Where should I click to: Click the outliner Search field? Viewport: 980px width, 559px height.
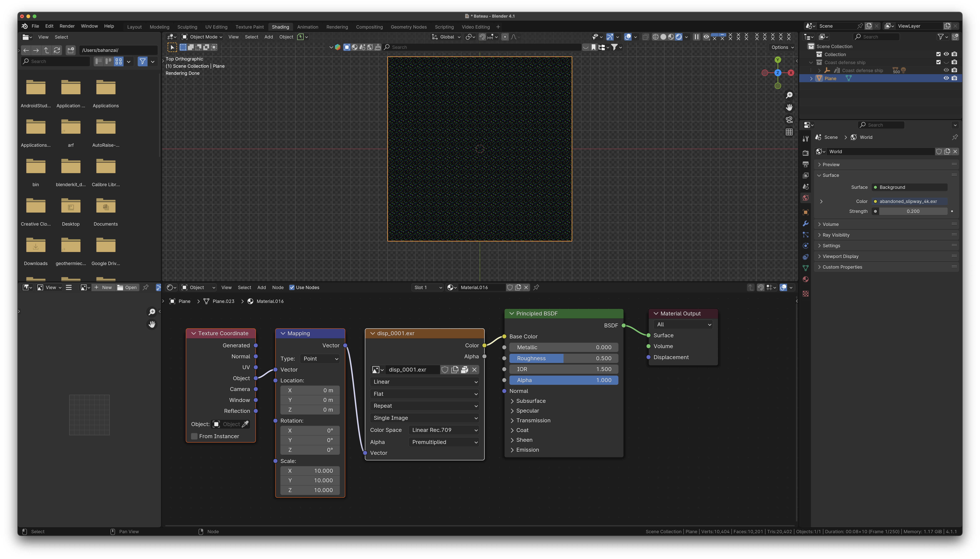[876, 37]
